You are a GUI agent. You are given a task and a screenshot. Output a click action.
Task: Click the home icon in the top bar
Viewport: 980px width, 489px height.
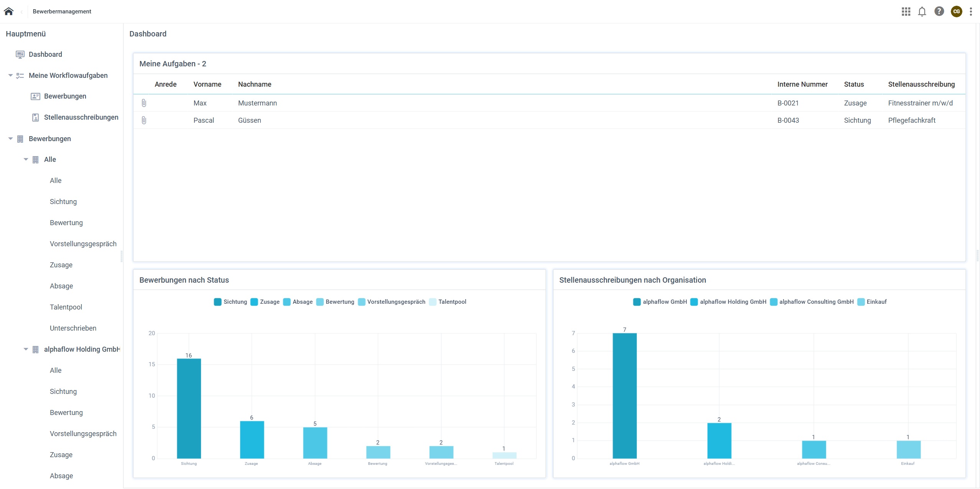point(9,12)
